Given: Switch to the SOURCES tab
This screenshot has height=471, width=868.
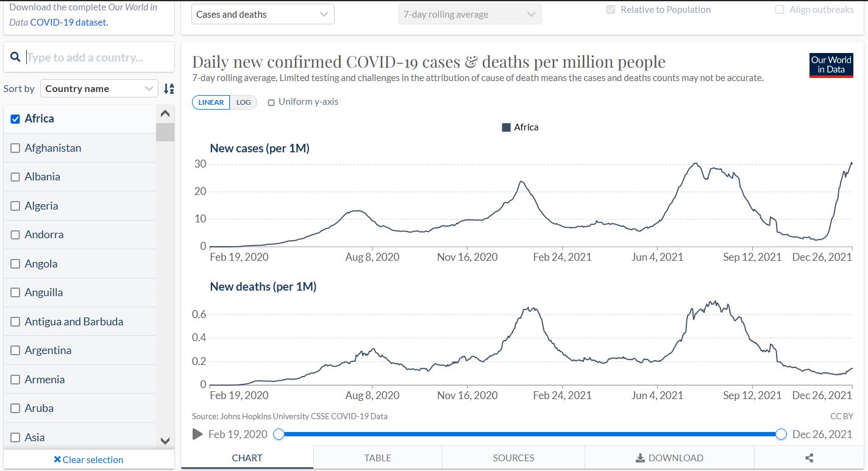Looking at the screenshot, I should click(513, 458).
